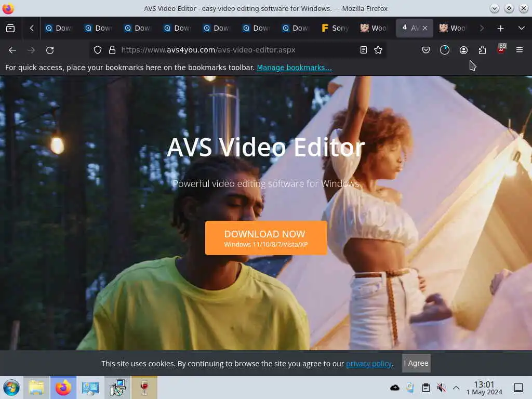This screenshot has height=399, width=532.
Task: Open the cloud tray icon
Action: 395,388
